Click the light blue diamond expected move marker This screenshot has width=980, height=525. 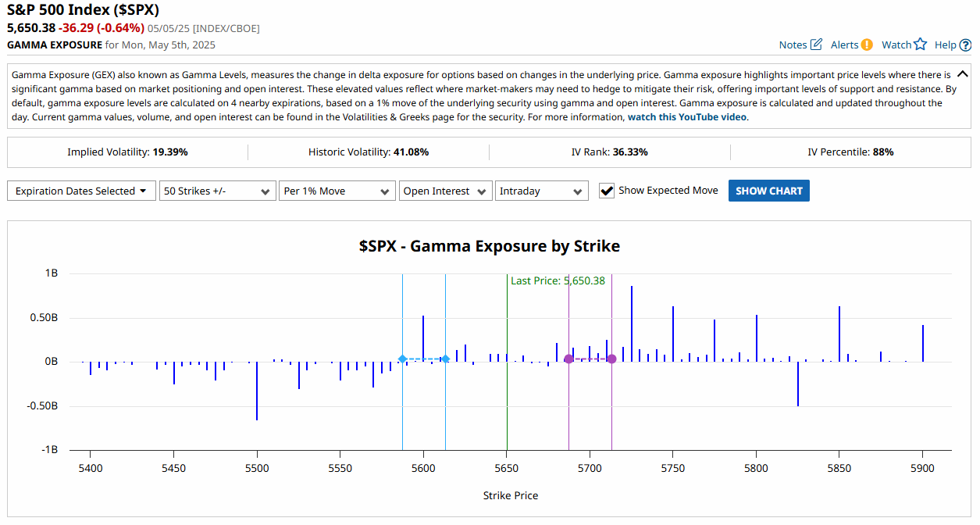pyautogui.click(x=402, y=359)
